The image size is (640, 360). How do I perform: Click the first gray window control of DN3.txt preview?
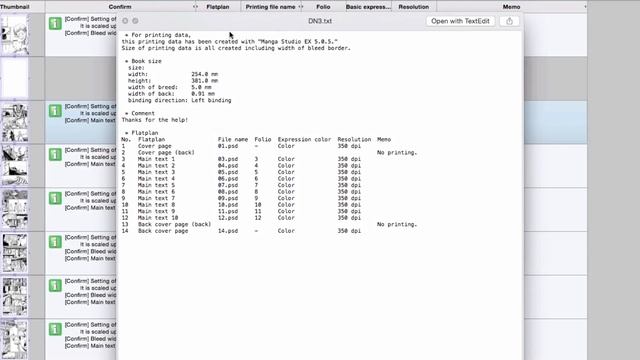pos(125,21)
